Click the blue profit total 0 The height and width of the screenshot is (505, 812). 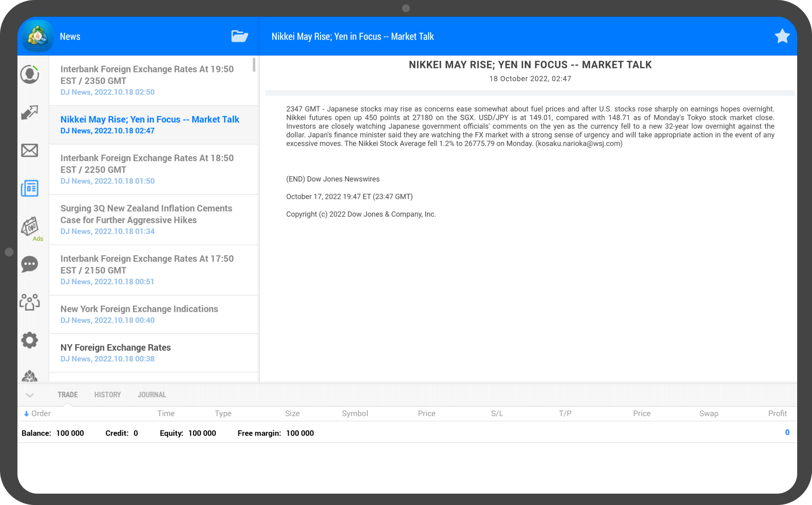coord(787,432)
